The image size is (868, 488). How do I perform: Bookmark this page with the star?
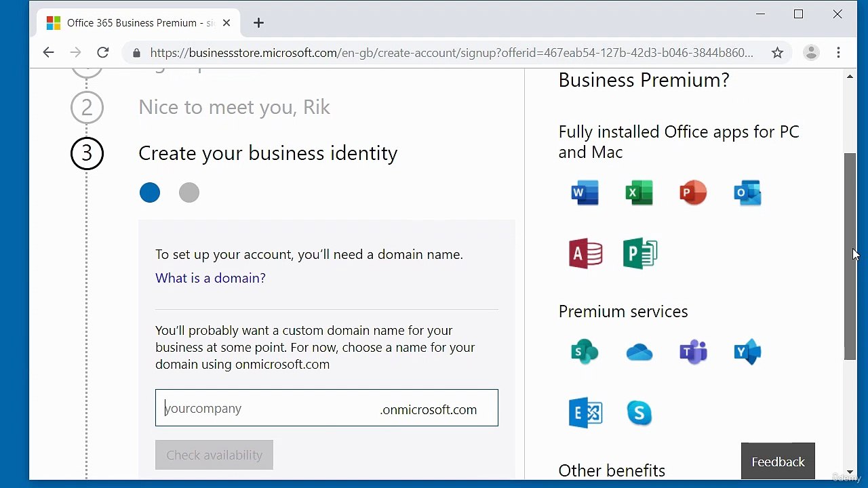pos(777,53)
